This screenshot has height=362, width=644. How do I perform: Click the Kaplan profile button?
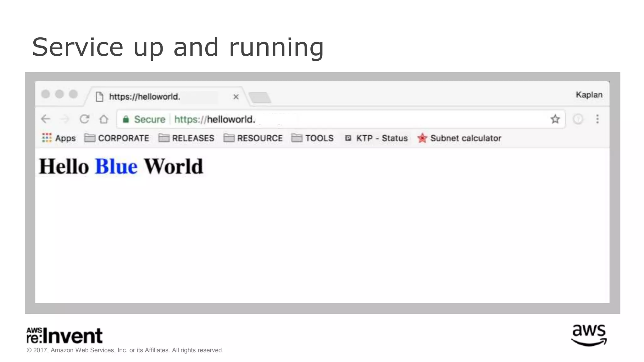589,95
